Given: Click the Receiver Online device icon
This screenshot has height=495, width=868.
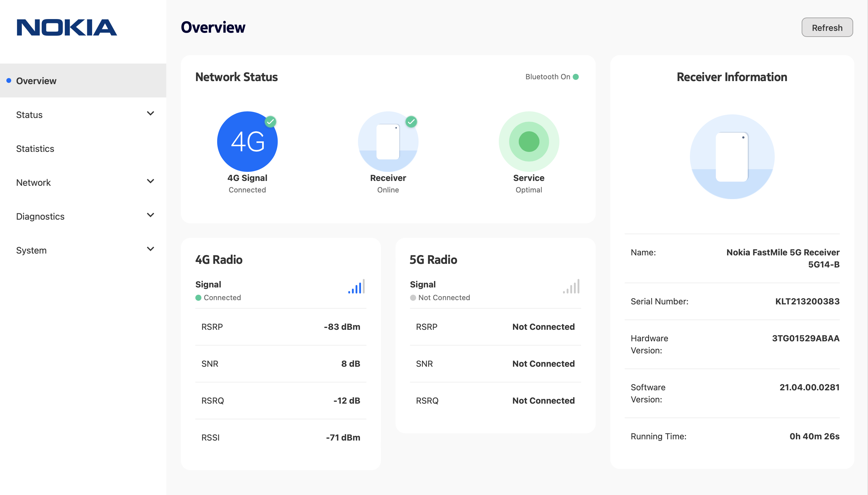Looking at the screenshot, I should 388,142.
